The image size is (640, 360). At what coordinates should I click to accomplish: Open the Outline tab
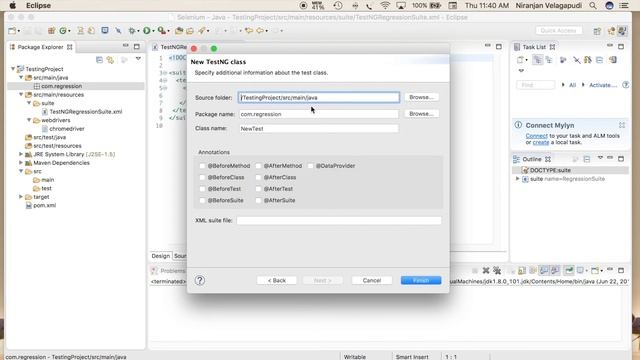532,159
